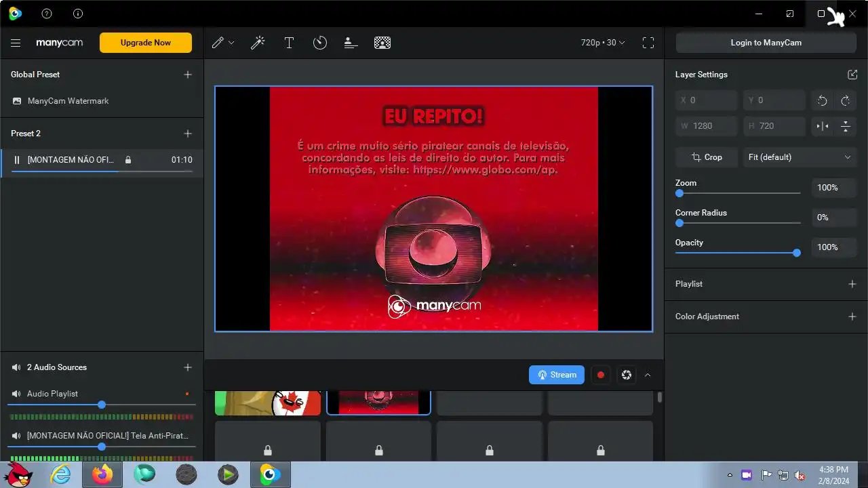
Task: Mute all via 2 Audio Sources speaker
Action: 16,367
